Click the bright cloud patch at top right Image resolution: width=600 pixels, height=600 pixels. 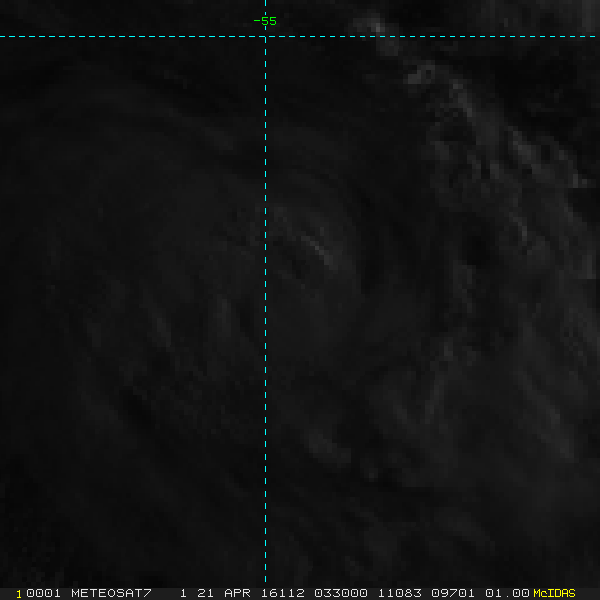coord(378,25)
